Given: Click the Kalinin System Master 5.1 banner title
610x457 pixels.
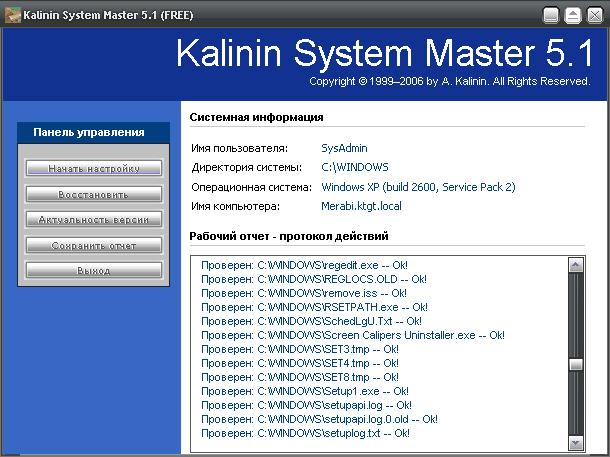Looking at the screenshot, I should (x=385, y=53).
